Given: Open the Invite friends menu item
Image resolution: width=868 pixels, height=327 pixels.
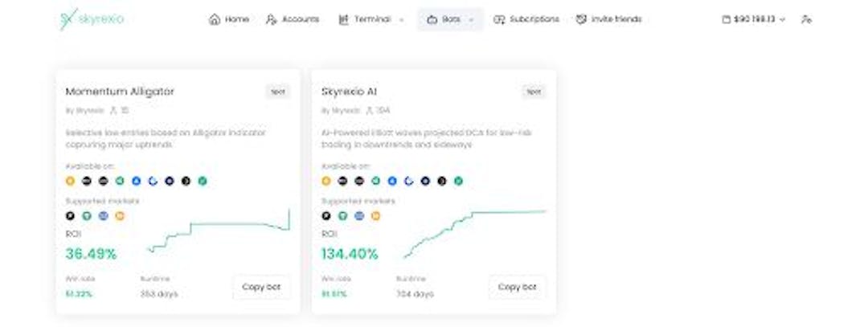Looking at the screenshot, I should coord(608,19).
